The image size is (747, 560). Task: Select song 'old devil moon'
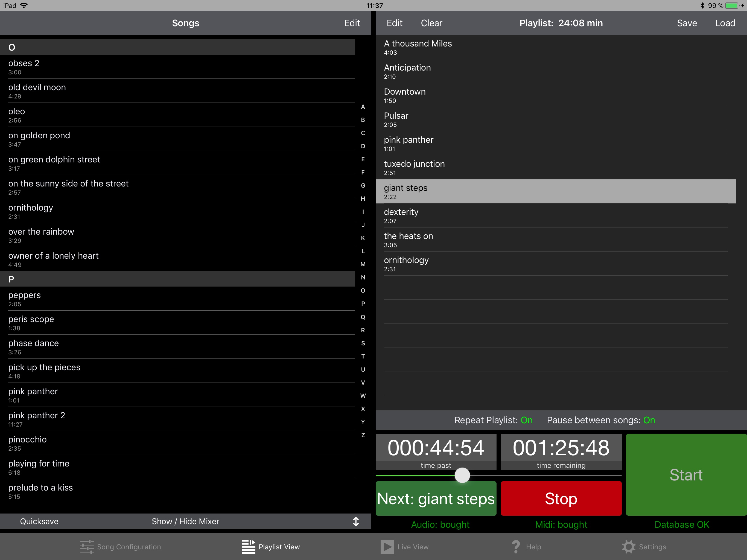(177, 91)
